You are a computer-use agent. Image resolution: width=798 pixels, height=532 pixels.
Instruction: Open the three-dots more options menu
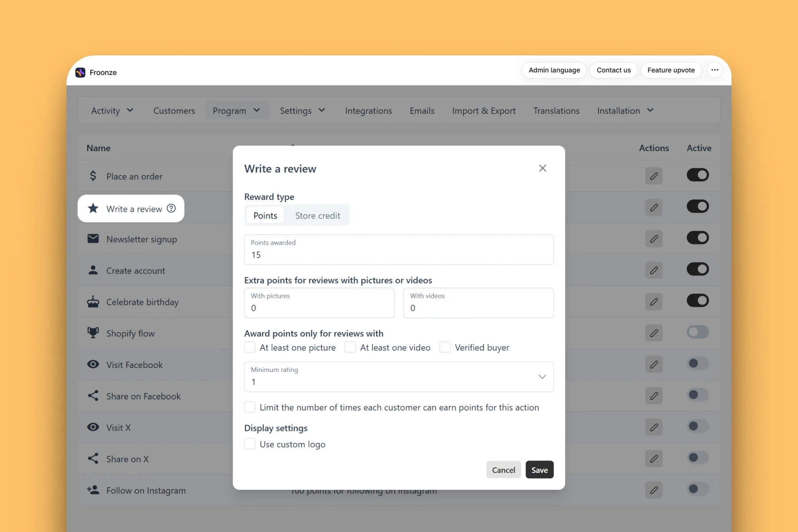click(715, 70)
